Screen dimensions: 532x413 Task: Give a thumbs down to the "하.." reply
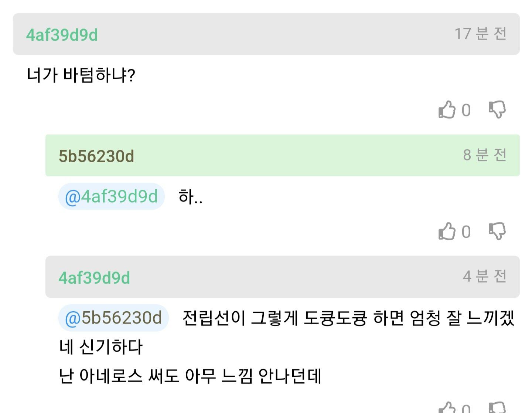[x=497, y=231]
